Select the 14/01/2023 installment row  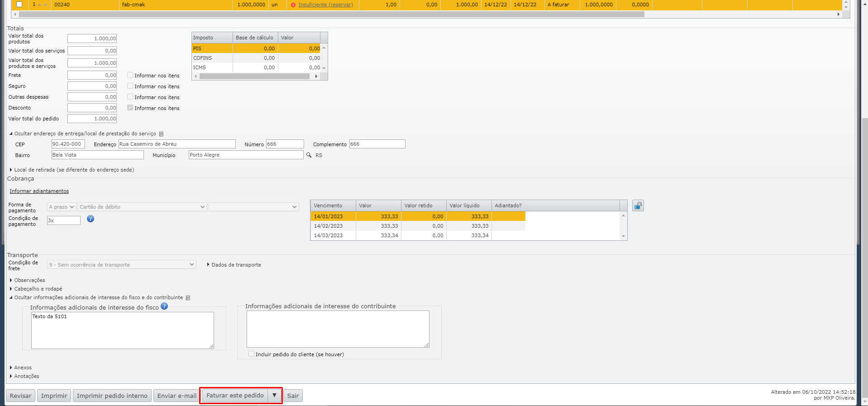418,216
